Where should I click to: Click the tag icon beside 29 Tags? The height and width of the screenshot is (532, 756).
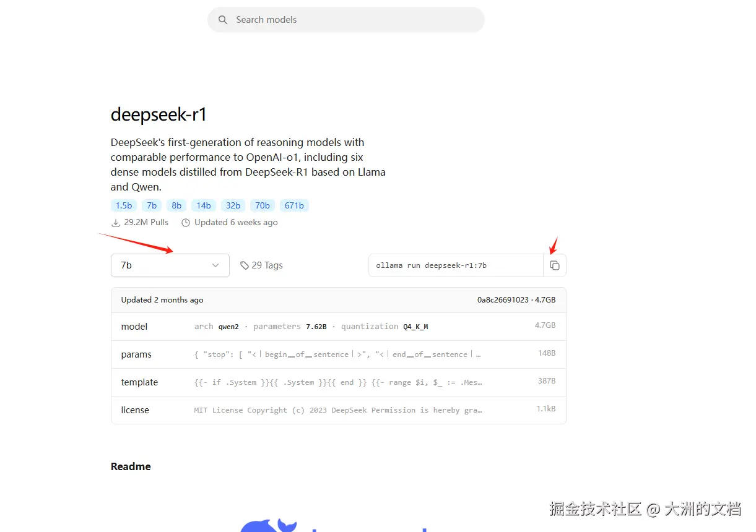pos(245,265)
